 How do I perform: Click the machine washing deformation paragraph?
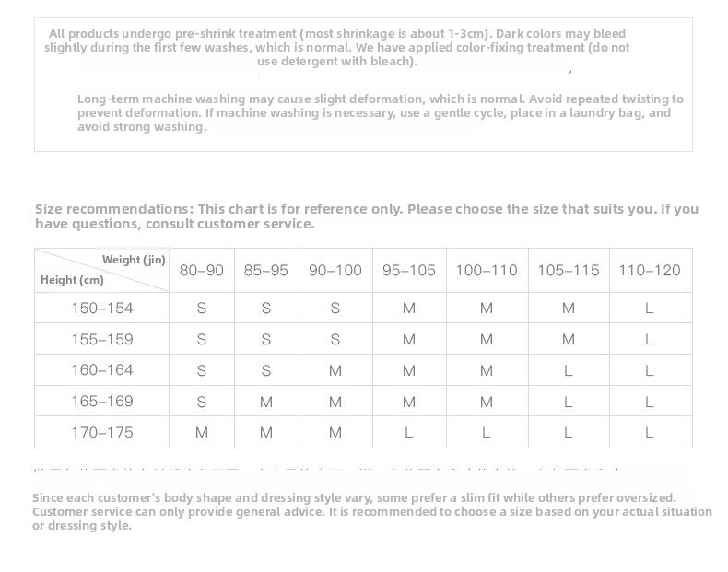click(381, 112)
